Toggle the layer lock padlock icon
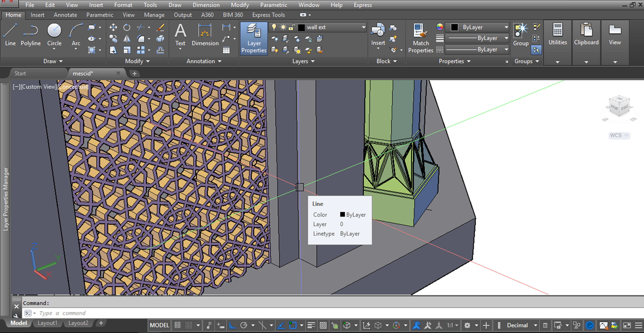The height and width of the screenshot is (333, 644). point(292,27)
